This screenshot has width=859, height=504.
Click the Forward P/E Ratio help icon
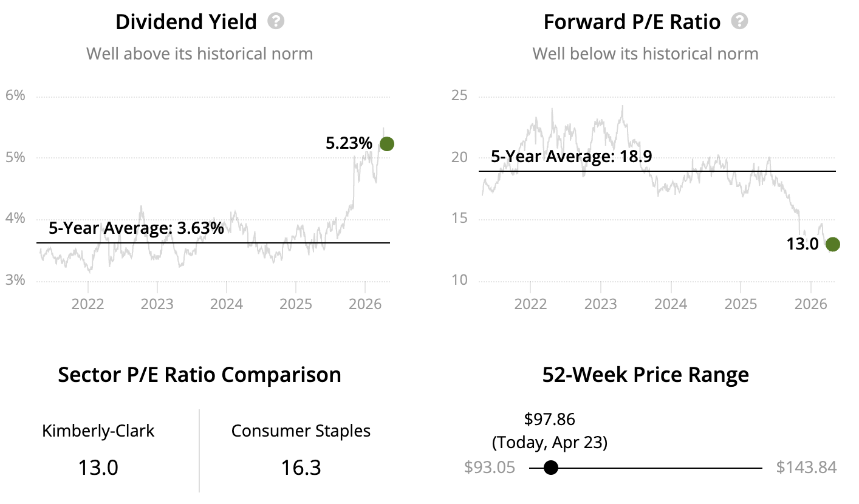point(739,22)
